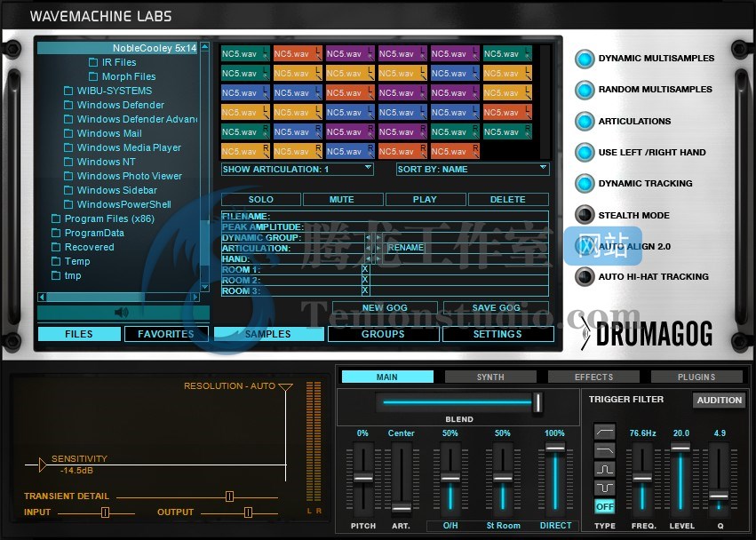Viewport: 756px width, 540px height.
Task: Choose the band-pass trigger filter type icon
Action: [x=604, y=469]
